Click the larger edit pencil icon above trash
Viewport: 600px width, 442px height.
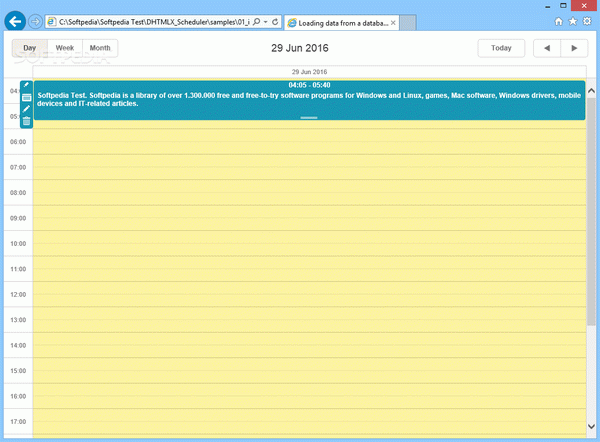(26, 109)
